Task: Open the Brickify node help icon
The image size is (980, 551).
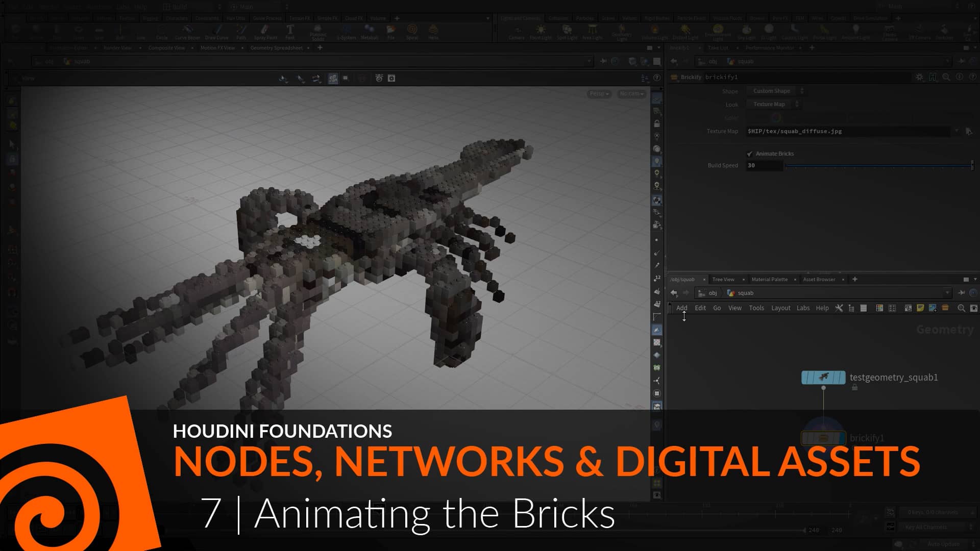Action: point(972,77)
